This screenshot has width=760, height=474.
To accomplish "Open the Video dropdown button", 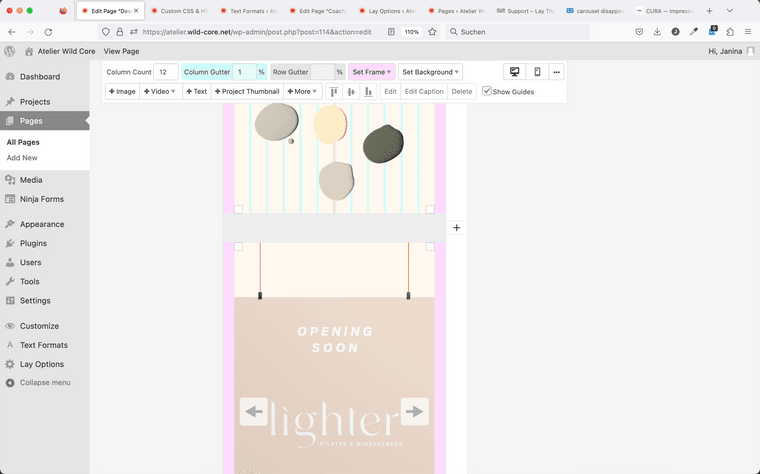I will point(160,91).
